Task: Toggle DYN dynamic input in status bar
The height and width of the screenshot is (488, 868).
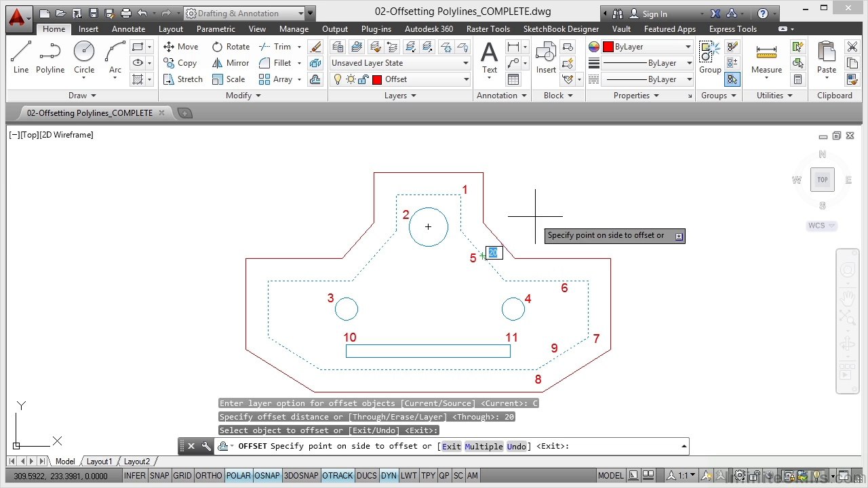Action: [x=389, y=476]
